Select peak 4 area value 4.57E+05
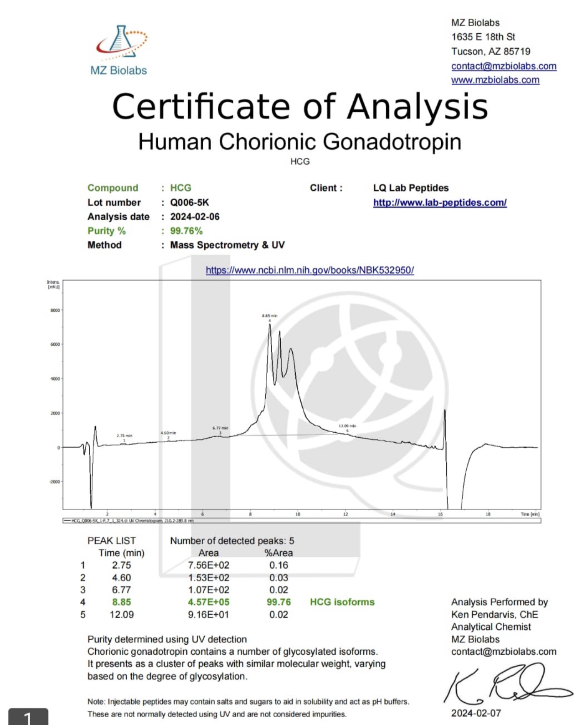 coord(208,602)
